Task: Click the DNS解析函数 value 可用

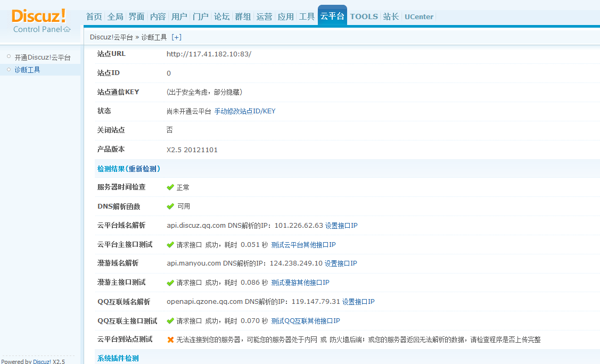Action: point(184,206)
